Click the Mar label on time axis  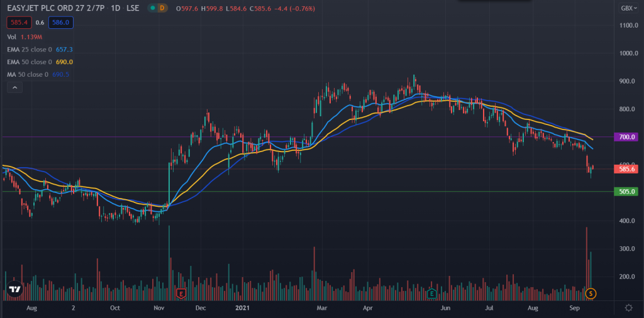pyautogui.click(x=322, y=307)
